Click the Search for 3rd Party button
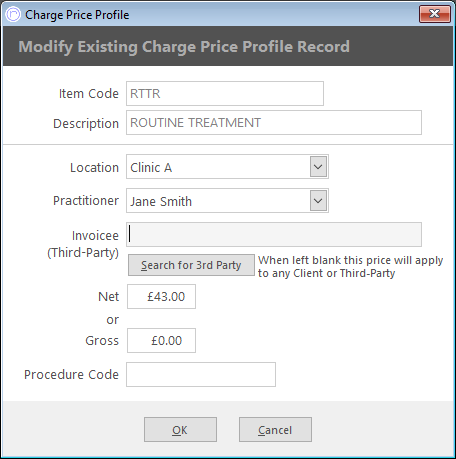The image size is (456, 459). coord(191,265)
